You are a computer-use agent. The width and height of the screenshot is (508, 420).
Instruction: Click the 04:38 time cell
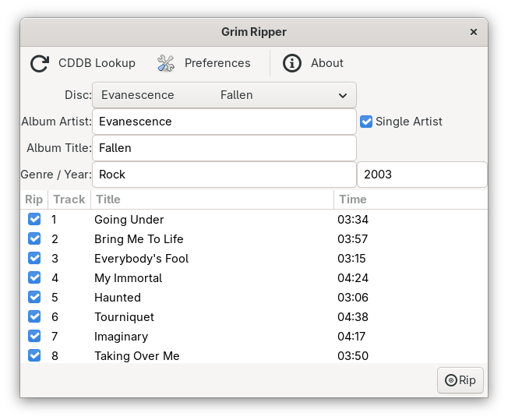353,316
